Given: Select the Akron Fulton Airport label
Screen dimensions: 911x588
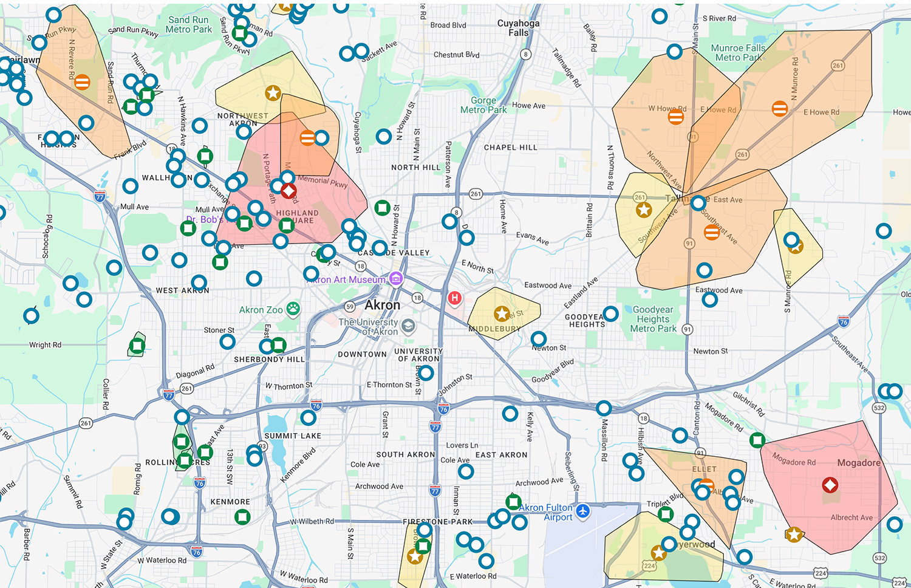Looking at the screenshot, I should tap(546, 512).
